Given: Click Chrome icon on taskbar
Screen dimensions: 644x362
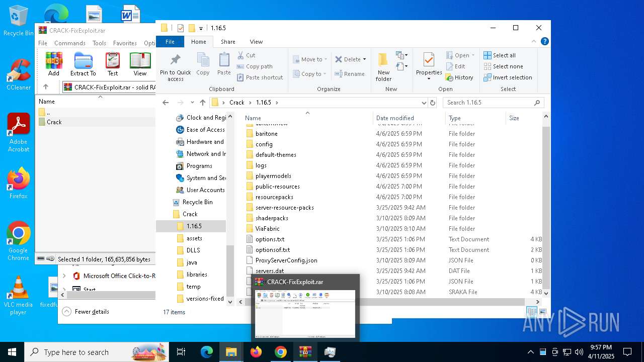Looking at the screenshot, I should [281, 352].
